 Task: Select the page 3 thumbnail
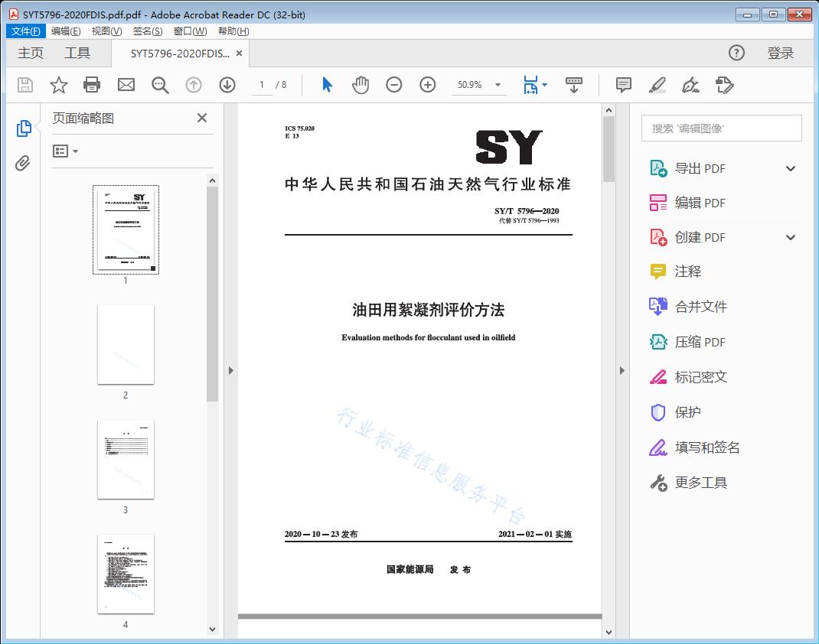126,459
